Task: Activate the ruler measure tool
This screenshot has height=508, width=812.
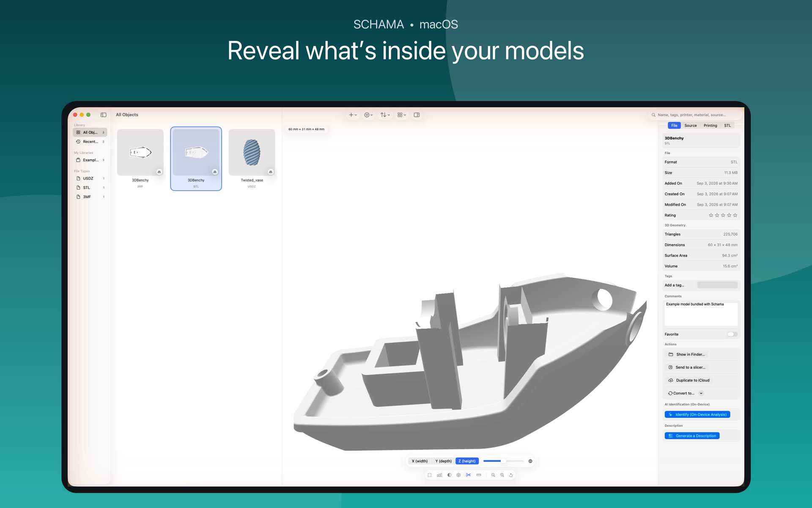Action: (x=479, y=475)
